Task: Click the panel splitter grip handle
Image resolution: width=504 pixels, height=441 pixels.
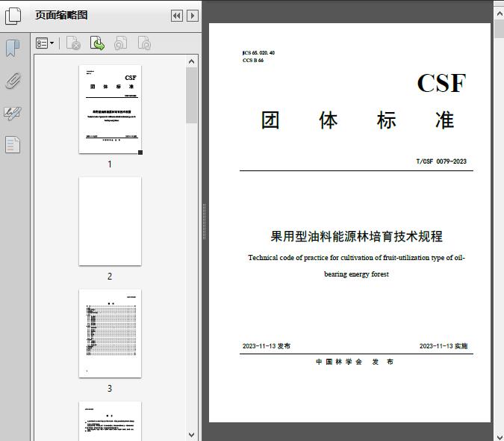Action: pos(204,222)
